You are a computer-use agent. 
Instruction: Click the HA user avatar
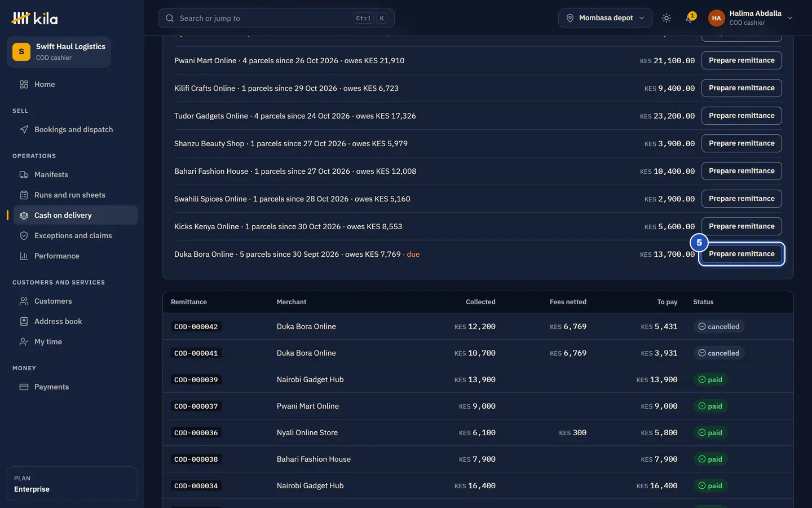(716, 18)
